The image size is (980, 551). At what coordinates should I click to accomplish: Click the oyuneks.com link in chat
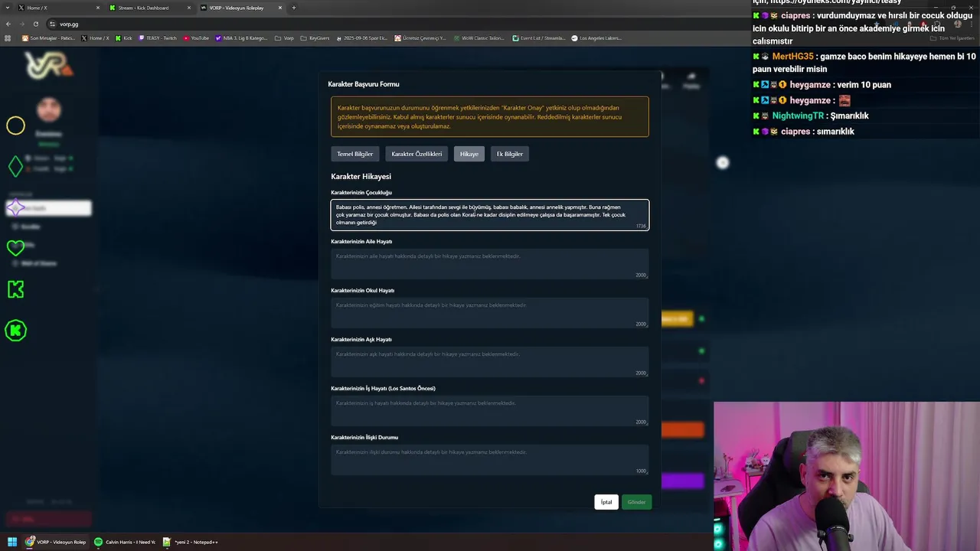click(x=836, y=2)
